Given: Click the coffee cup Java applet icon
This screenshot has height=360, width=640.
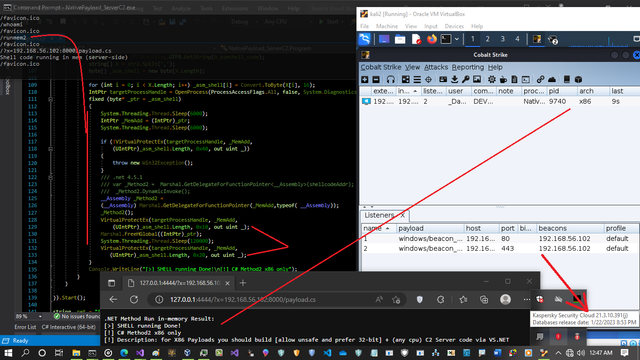Looking at the screenshot, I should point(503,80).
